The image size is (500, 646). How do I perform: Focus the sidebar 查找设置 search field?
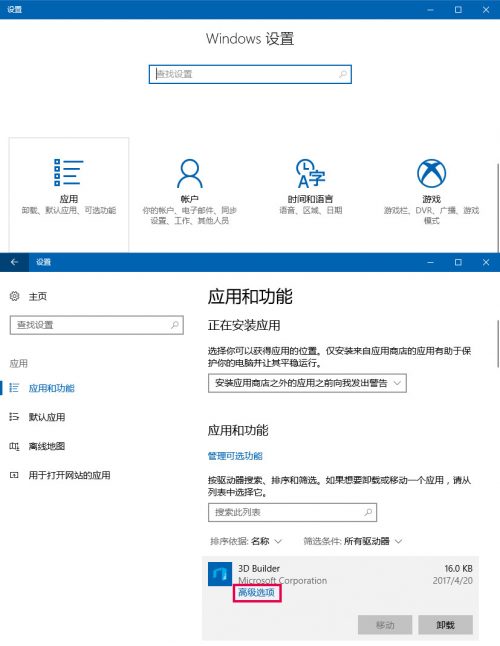(x=96, y=325)
